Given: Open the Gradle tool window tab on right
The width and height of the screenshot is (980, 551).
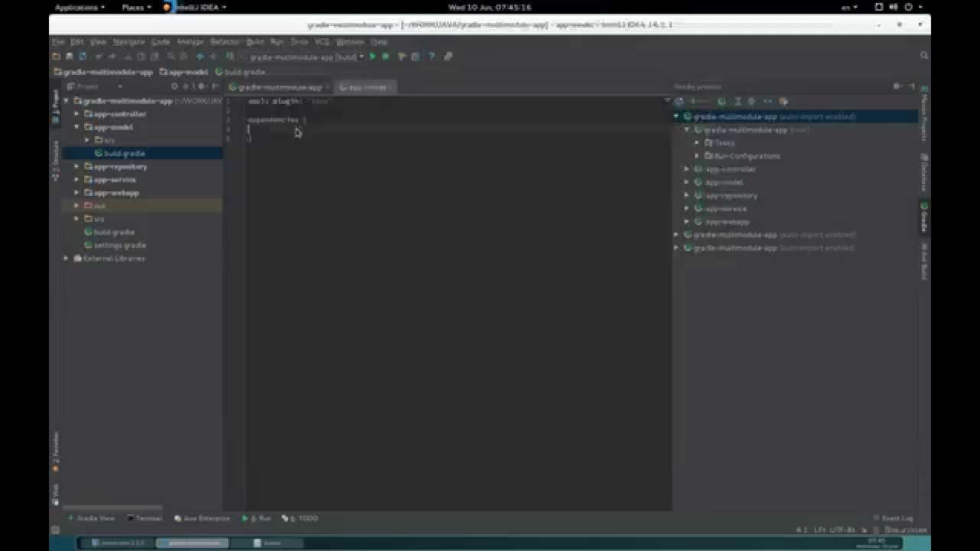Looking at the screenshot, I should (x=924, y=217).
